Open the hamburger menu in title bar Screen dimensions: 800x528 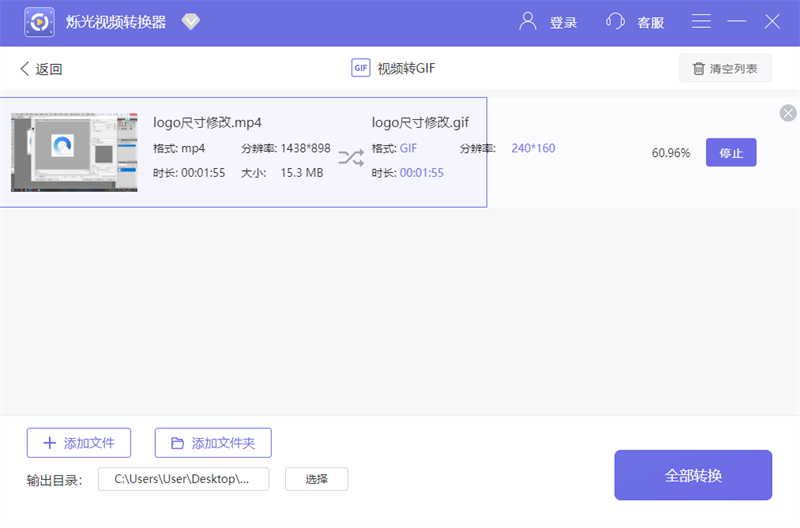702,21
